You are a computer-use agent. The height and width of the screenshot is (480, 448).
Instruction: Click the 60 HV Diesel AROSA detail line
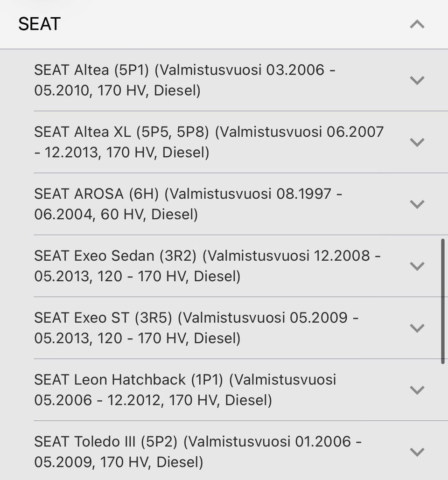point(116,214)
